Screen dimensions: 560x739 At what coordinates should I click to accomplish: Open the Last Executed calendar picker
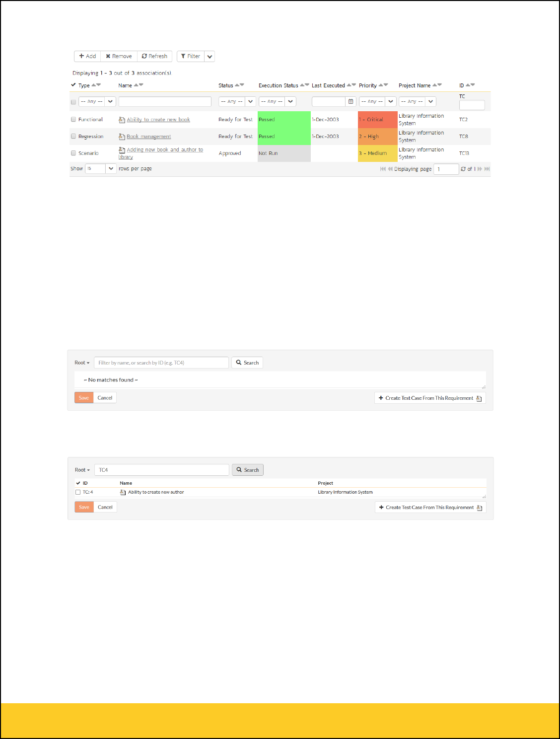point(350,101)
